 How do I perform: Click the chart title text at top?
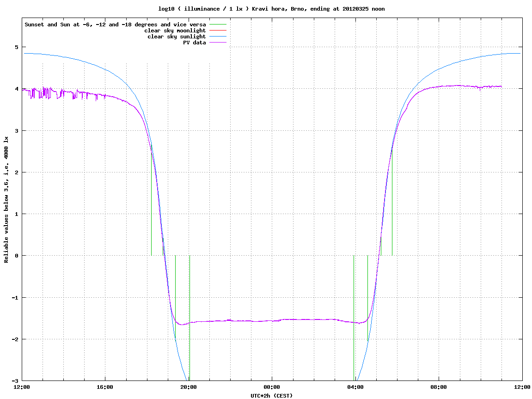(x=271, y=9)
